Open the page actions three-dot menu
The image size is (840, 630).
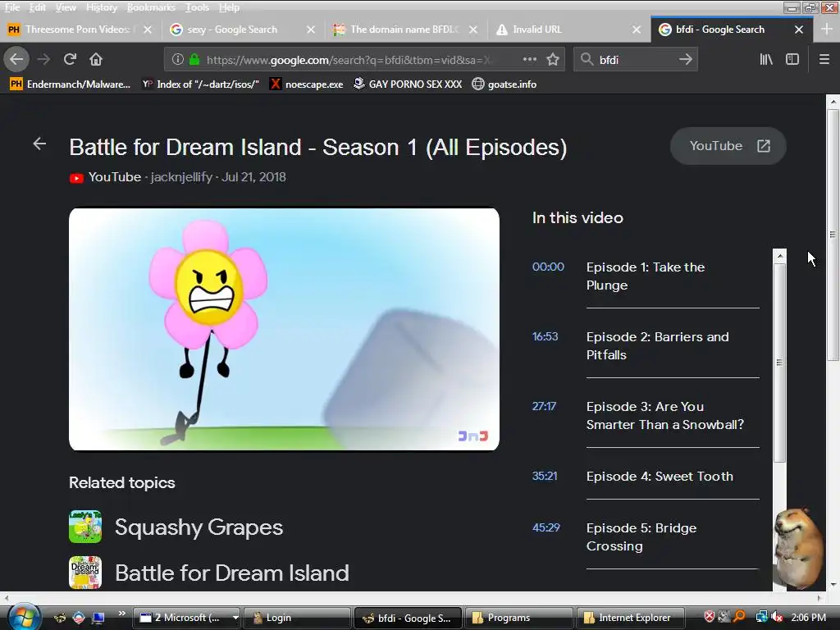click(x=530, y=59)
